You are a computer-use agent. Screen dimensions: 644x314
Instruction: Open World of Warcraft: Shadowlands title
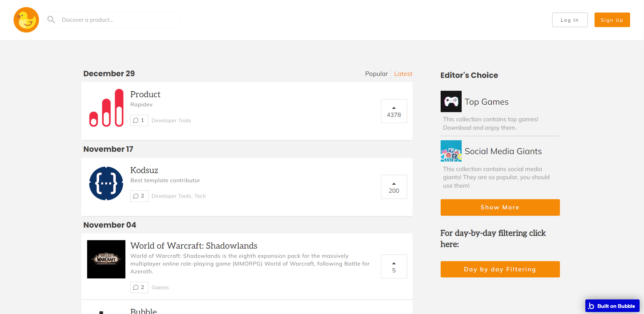[x=194, y=246]
